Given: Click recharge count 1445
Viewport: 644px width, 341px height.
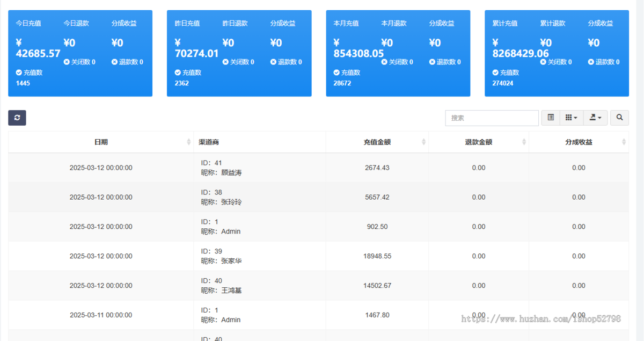Looking at the screenshot, I should click(23, 83).
